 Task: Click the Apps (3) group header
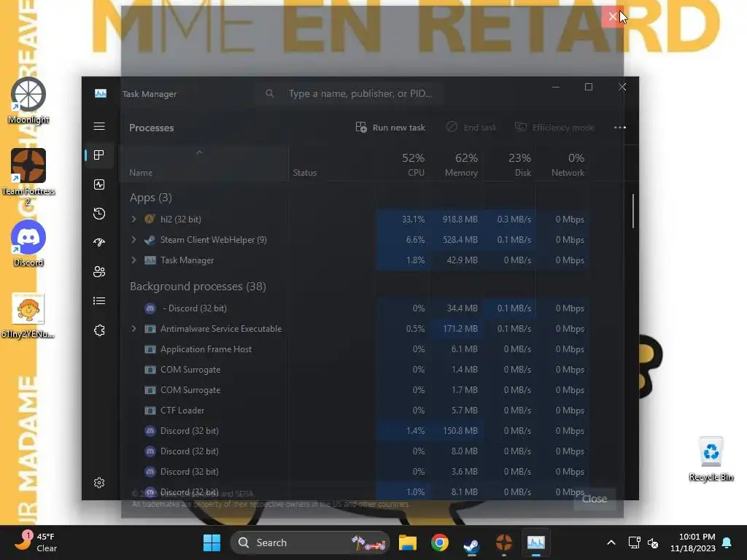tap(150, 197)
